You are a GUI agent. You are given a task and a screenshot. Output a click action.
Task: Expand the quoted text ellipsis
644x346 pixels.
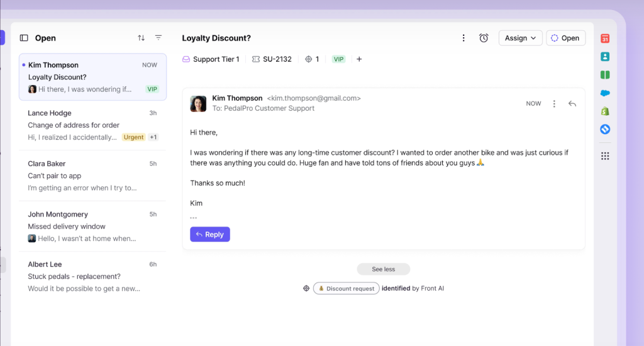194,218
